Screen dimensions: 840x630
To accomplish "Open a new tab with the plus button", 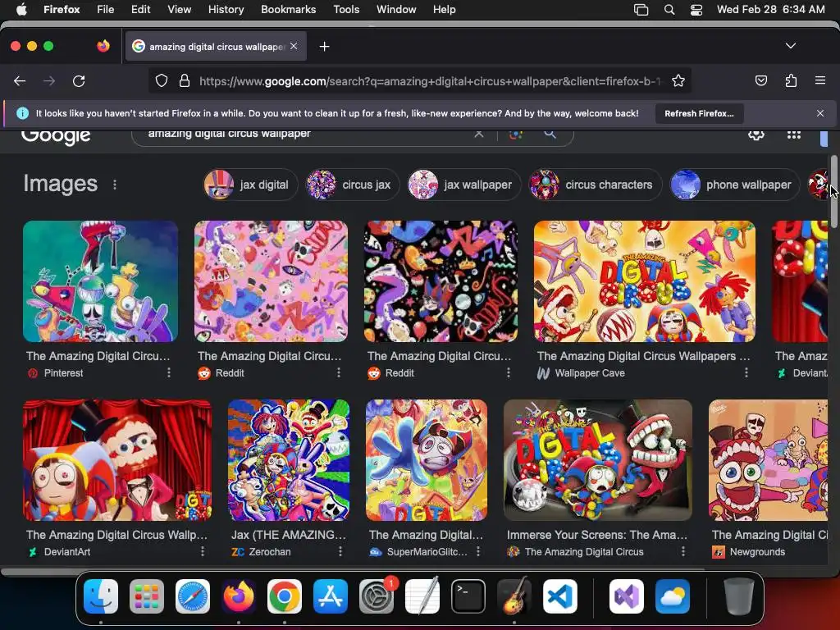I will (x=324, y=47).
